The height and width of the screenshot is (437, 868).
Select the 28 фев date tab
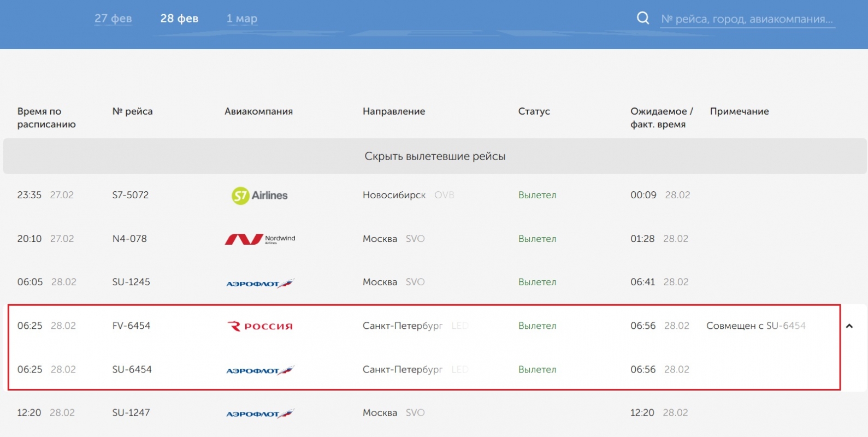[179, 19]
